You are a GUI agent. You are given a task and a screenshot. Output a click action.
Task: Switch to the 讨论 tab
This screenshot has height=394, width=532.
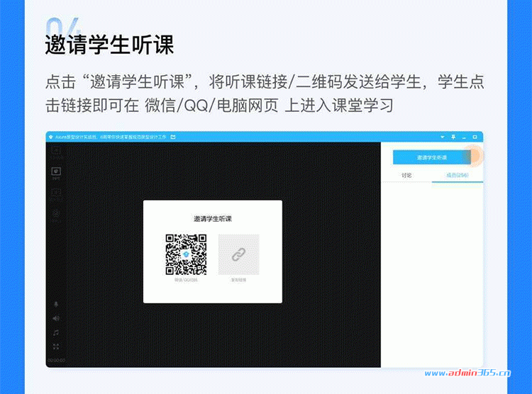click(x=406, y=175)
